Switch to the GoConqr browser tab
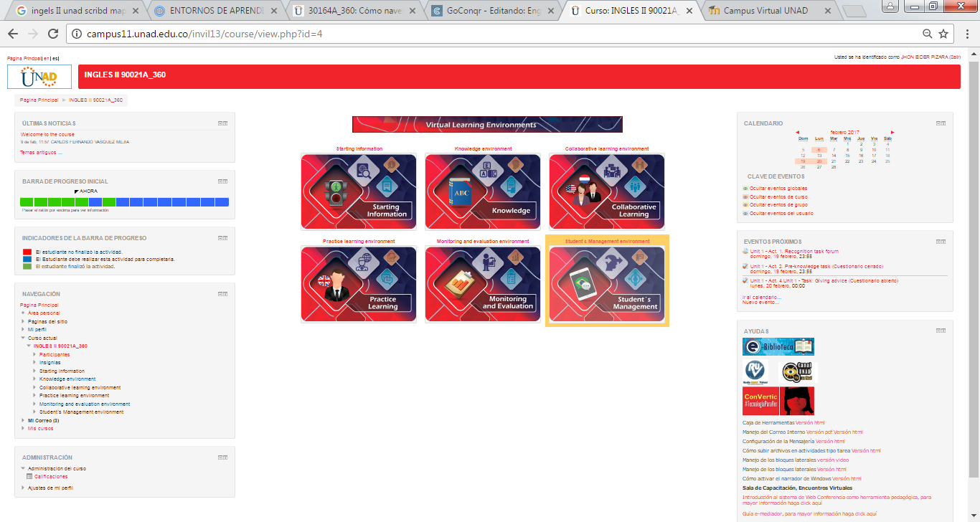Viewport: 980px width, 522px height. [491, 11]
